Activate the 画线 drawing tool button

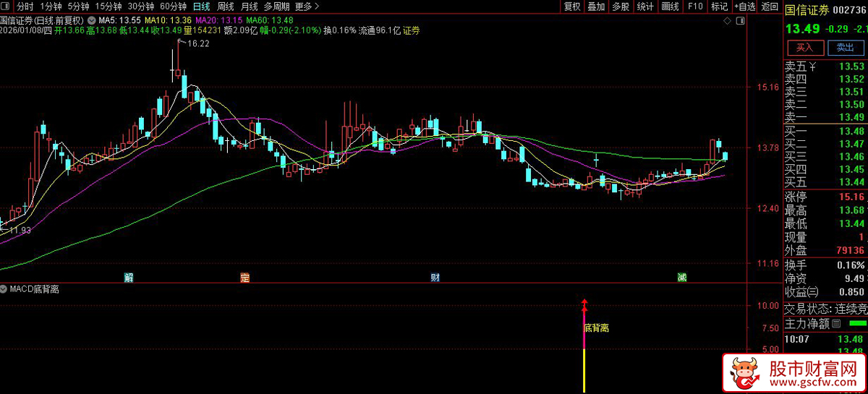point(670,7)
